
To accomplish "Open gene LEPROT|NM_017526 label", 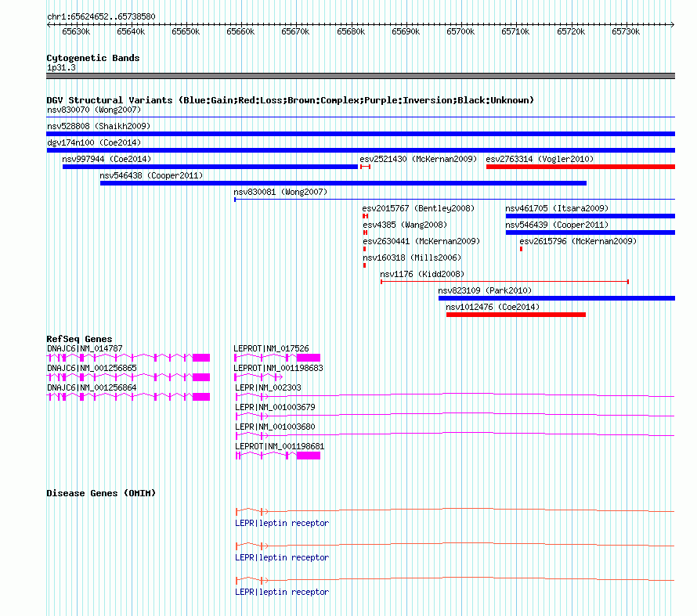I will [x=271, y=348].
